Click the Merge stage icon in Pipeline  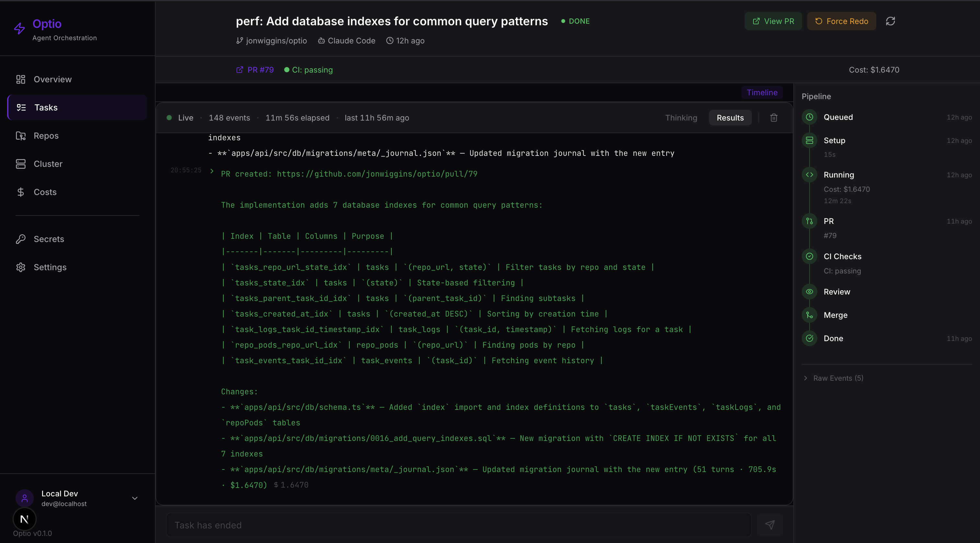(x=809, y=315)
